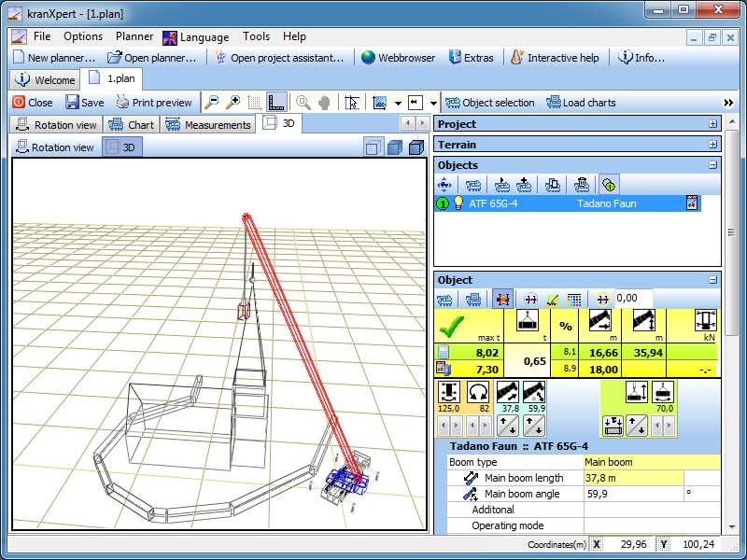Click the add crane icon in Objects
Viewport: 747px width, 560px height.
tap(524, 186)
